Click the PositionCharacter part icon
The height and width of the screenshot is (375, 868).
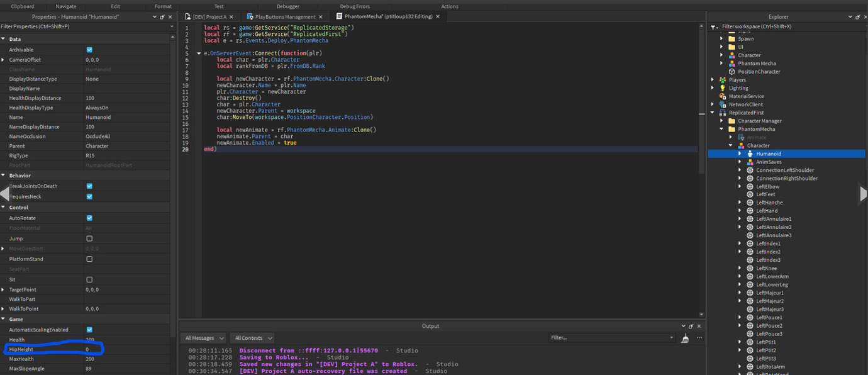(732, 72)
